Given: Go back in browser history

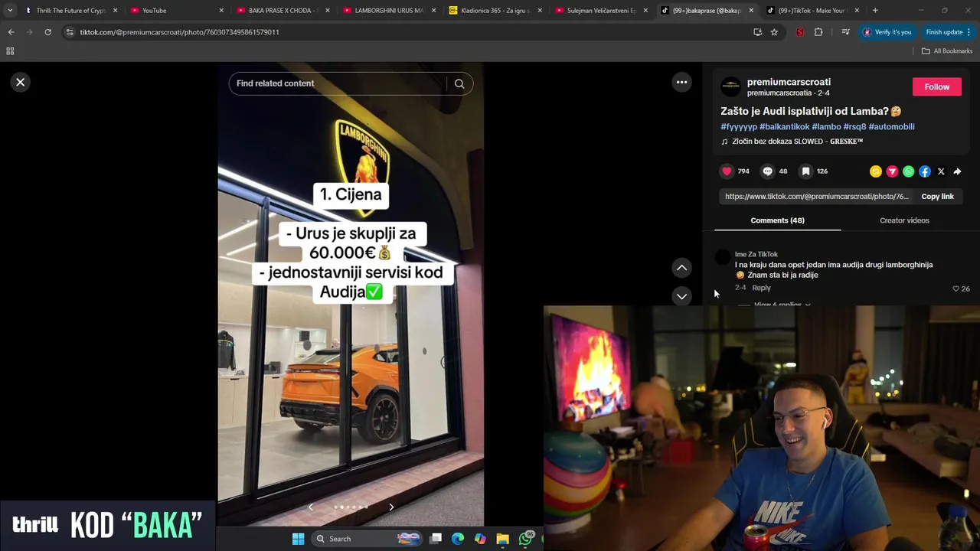Looking at the screenshot, I should tap(11, 32).
